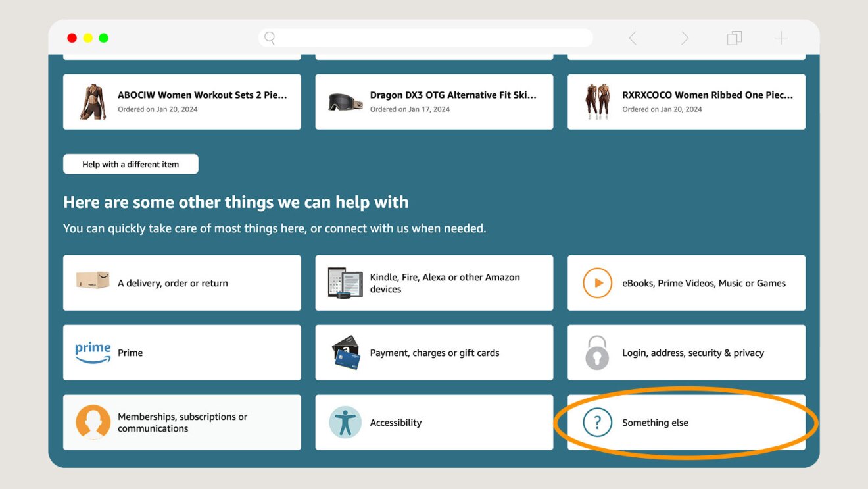This screenshot has width=868, height=489.
Task: Click the orange play button icon
Action: tap(597, 283)
